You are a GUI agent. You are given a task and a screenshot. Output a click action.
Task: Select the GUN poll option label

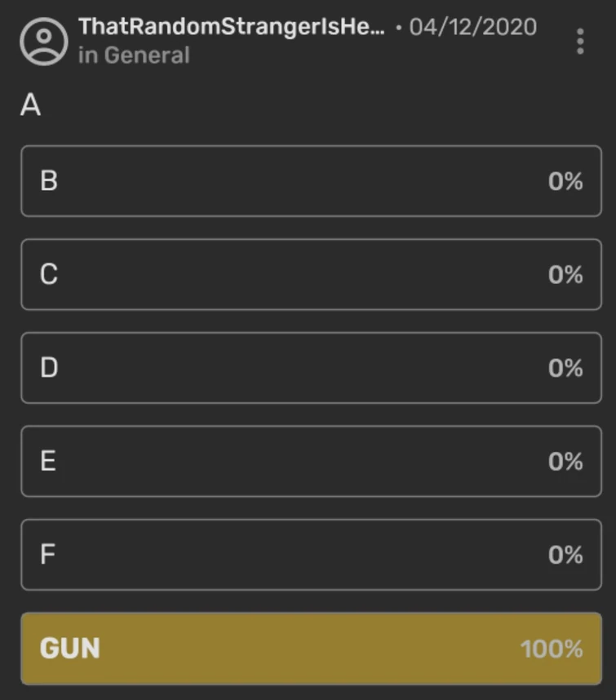69,649
